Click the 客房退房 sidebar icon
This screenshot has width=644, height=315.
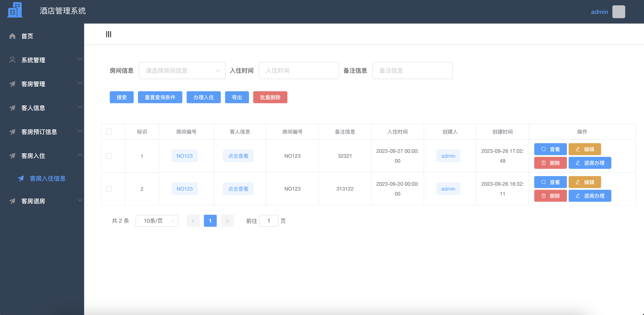click(12, 201)
